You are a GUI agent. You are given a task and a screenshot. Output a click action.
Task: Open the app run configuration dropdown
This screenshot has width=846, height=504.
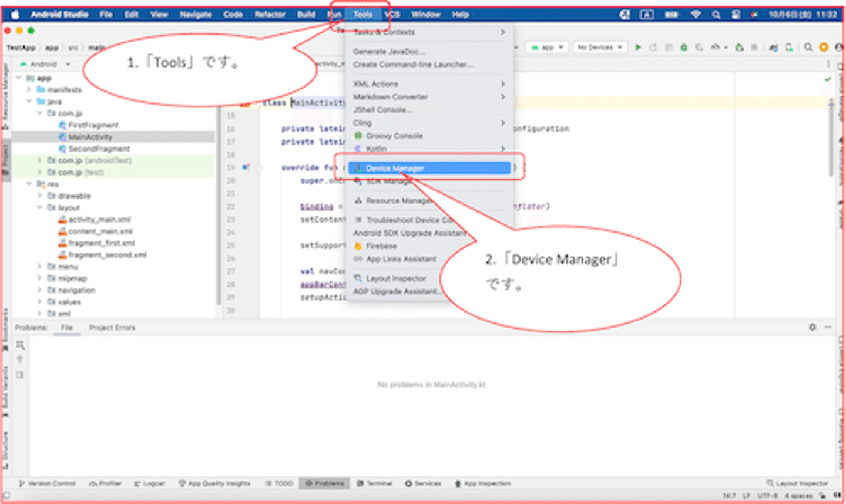click(x=547, y=47)
